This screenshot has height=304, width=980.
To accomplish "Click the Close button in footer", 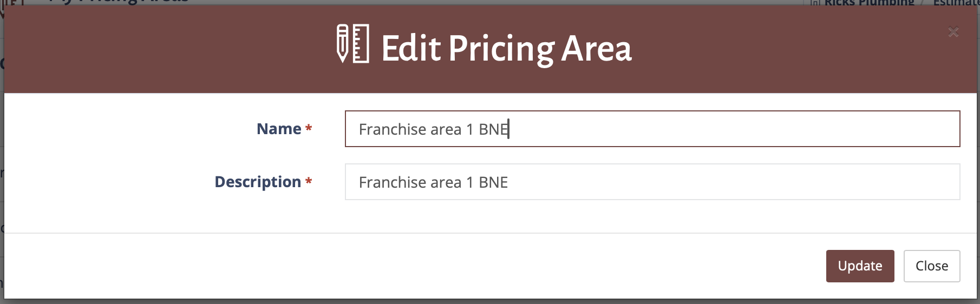I will point(932,266).
